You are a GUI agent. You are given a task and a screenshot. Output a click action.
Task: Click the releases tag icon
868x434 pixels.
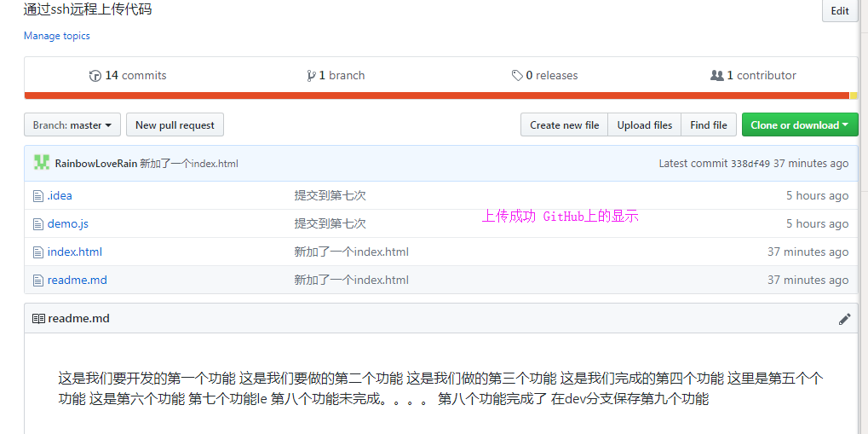[517, 76]
